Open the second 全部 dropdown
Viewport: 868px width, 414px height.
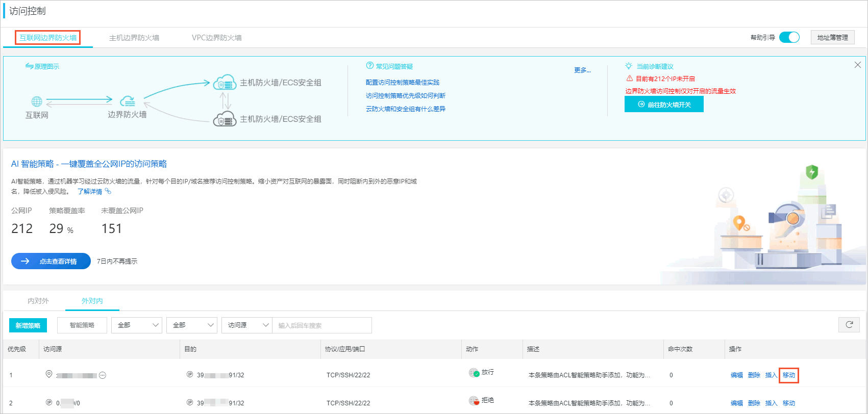192,325
